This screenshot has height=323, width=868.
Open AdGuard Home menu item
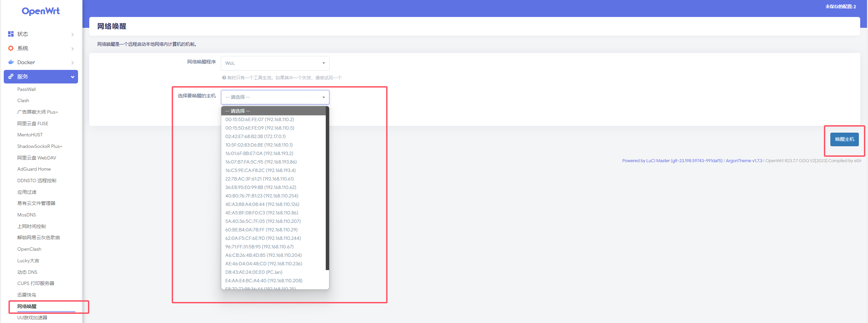click(34, 169)
